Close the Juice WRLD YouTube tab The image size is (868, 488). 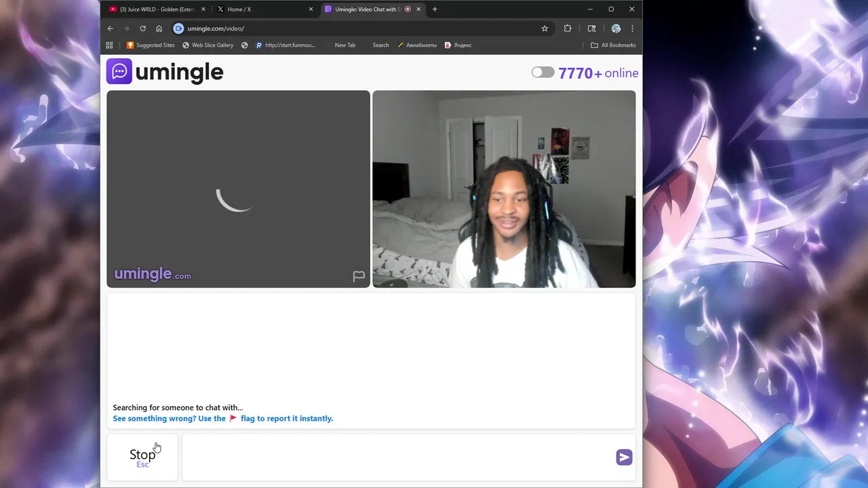tap(203, 9)
